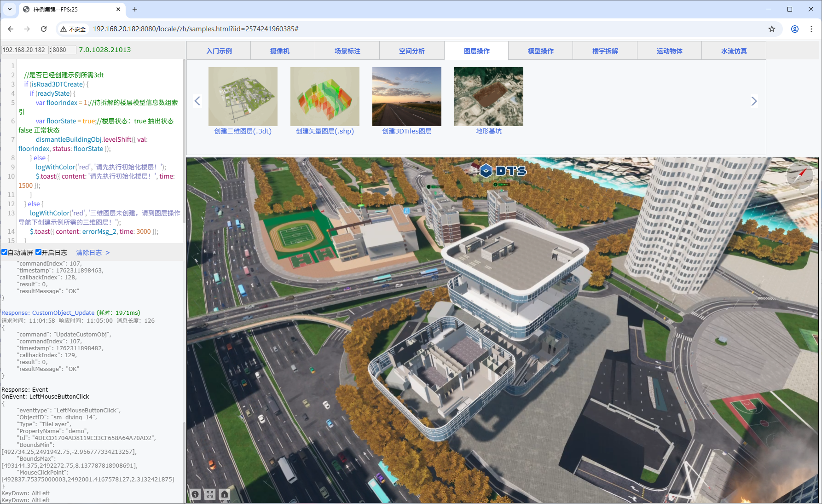Expand the browser tab search dropdown
822x504 pixels.
[x=9, y=9]
